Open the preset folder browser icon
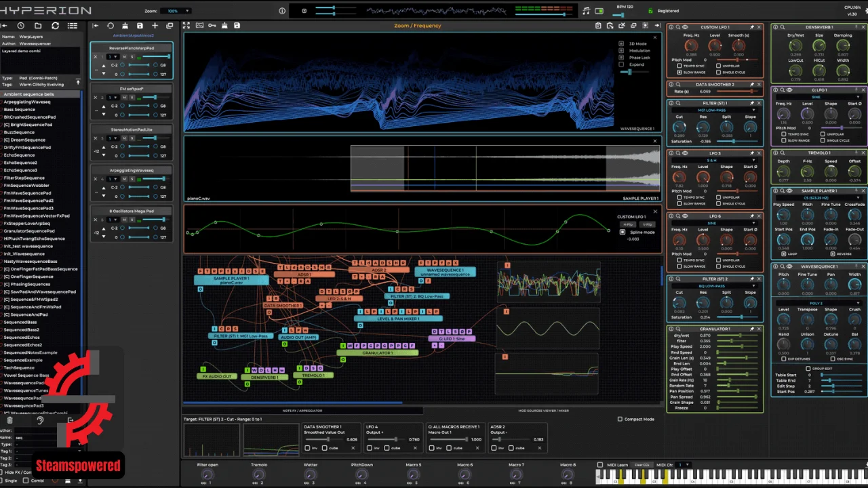The width and height of the screenshot is (868, 488). 38,26
